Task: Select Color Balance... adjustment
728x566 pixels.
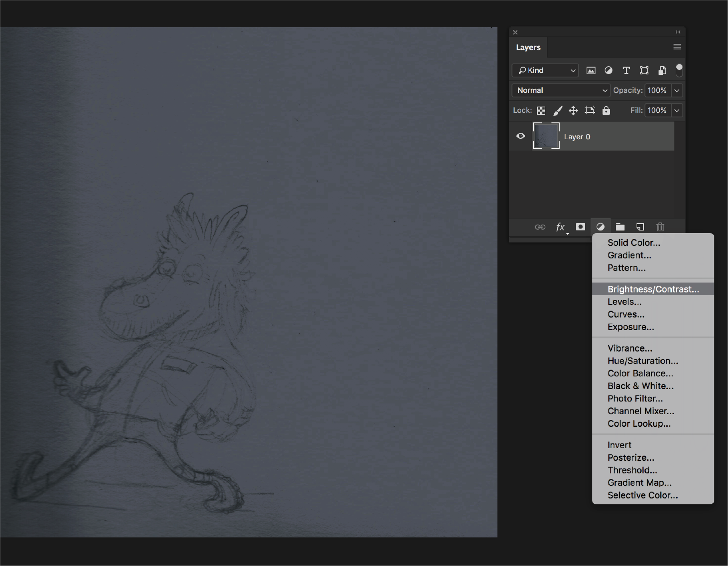Action: pos(653,373)
